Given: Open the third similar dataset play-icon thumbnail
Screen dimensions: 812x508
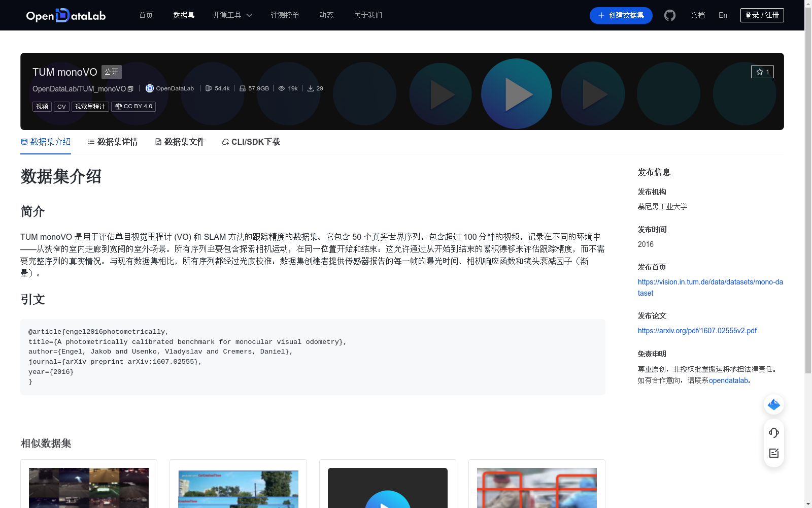Looking at the screenshot, I should (388, 488).
